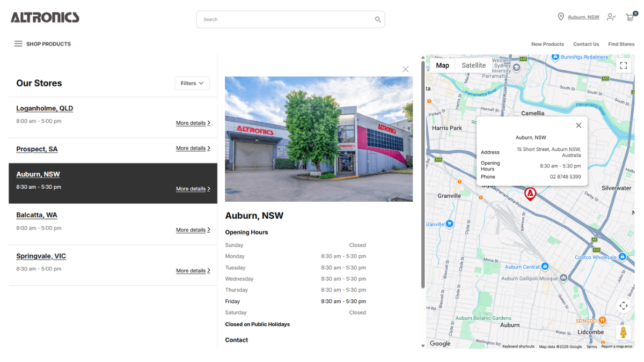This screenshot has width=644, height=362.
Task: Click the Auburn store photo
Action: point(319,139)
